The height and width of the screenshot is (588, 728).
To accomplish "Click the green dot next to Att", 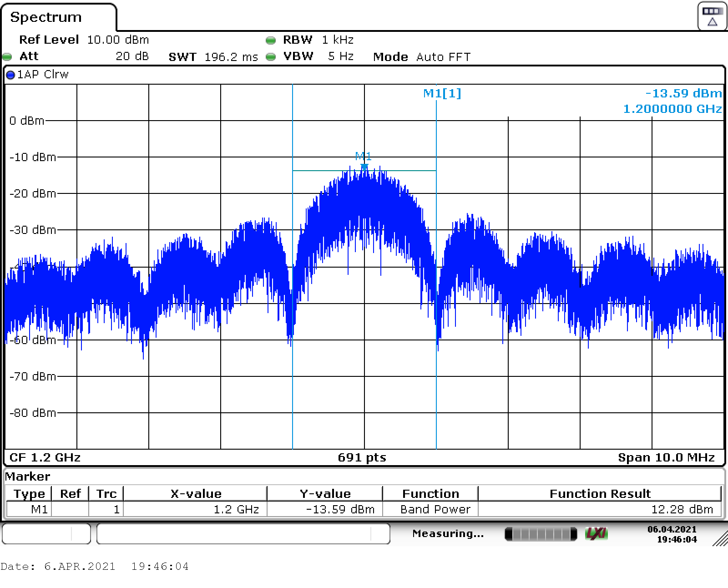I will point(7,57).
